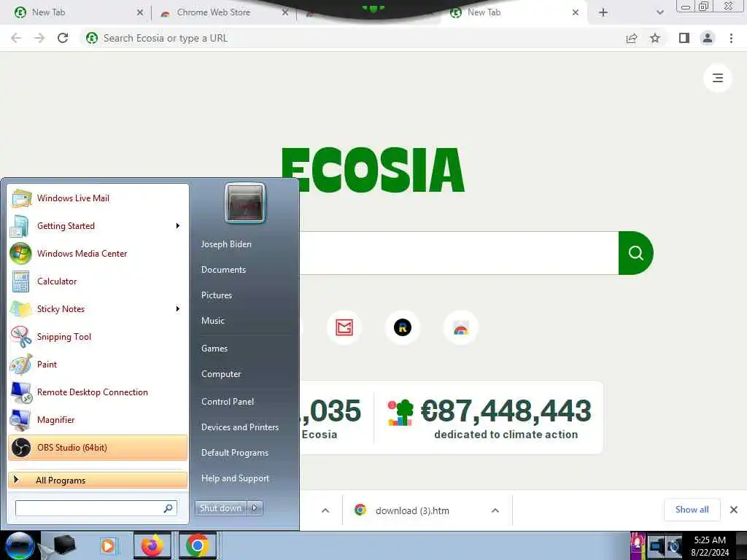747x560 pixels.
Task: Open Joseph Biden user folder
Action: [x=226, y=244]
